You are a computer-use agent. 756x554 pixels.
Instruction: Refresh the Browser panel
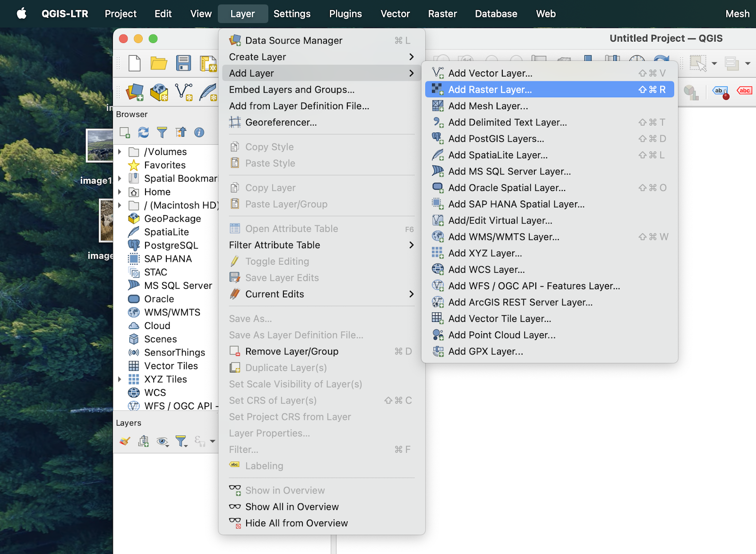pyautogui.click(x=143, y=132)
